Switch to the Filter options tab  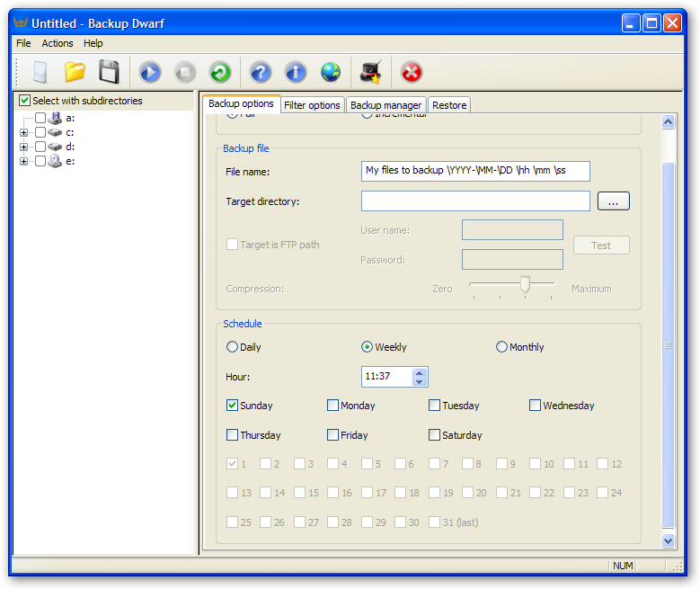[312, 105]
